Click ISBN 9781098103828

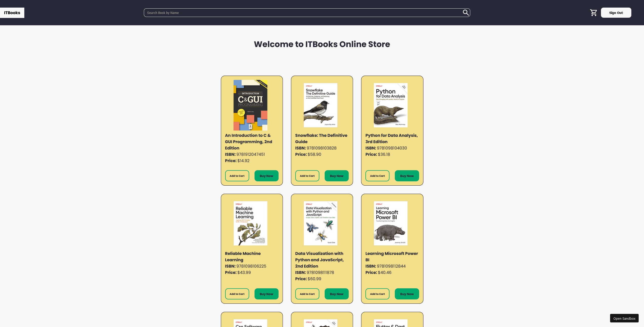pos(321,148)
